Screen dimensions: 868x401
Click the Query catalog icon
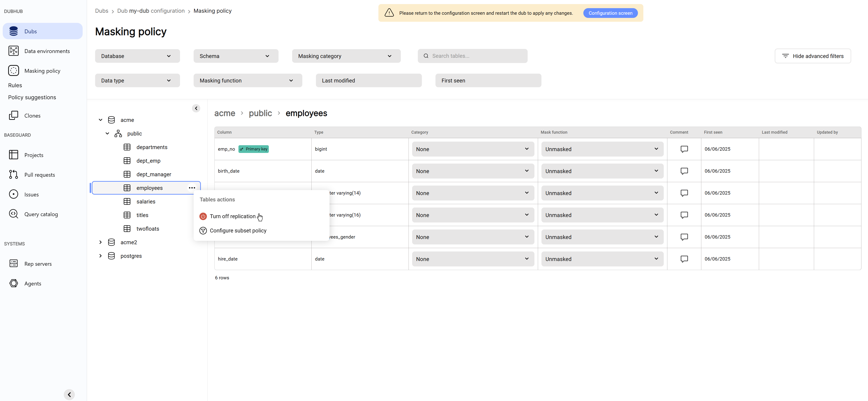(14, 214)
